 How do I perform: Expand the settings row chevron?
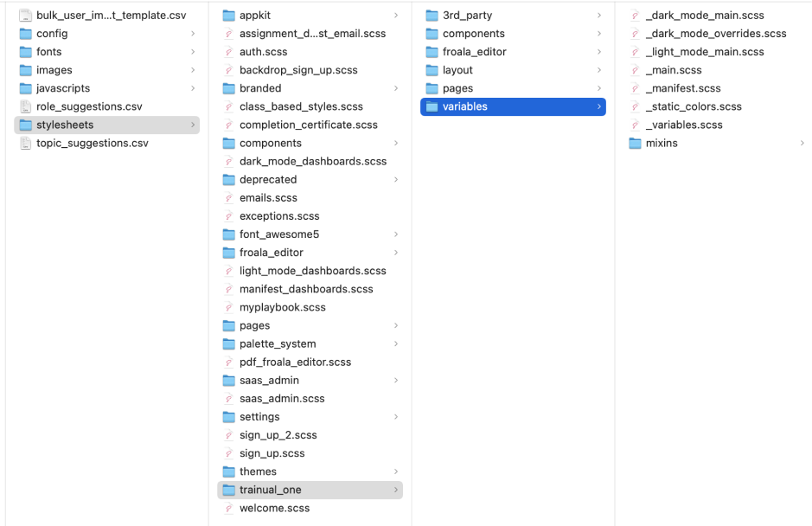click(396, 417)
